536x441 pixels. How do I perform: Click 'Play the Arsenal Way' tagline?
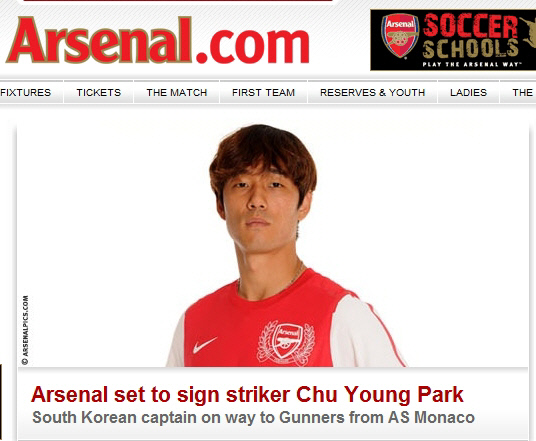pos(472,64)
